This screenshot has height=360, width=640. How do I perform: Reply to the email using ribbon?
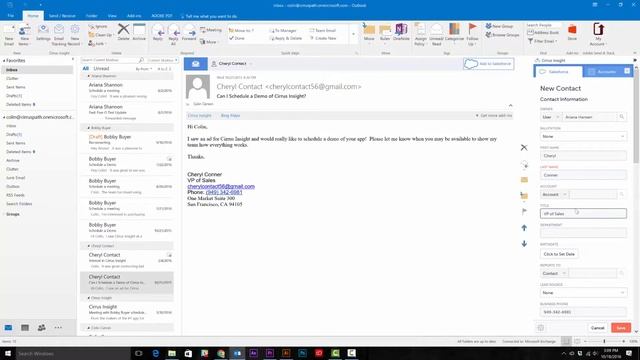coord(158,33)
